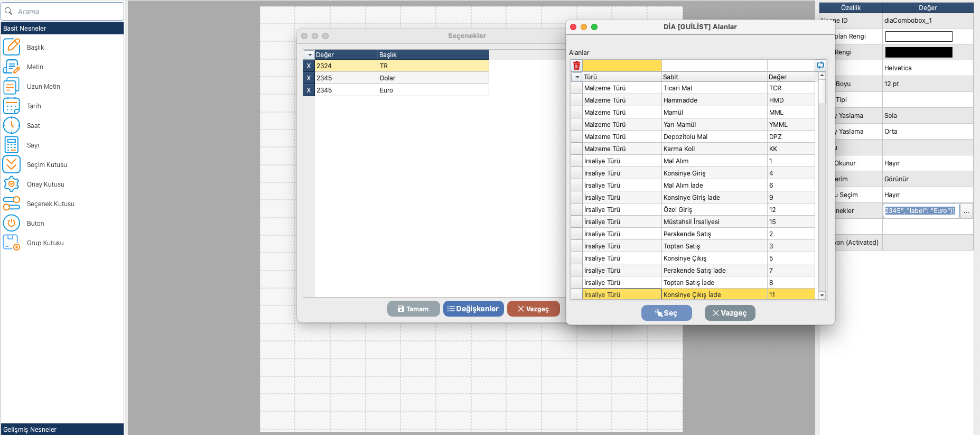Screen dimensions: 980x435
Task: Remove the Dolar row with X
Action: point(309,78)
